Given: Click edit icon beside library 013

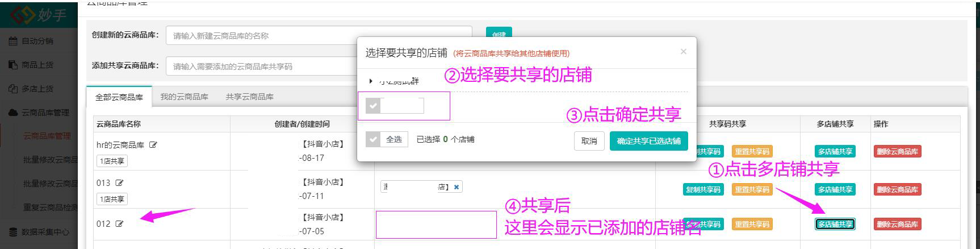Looking at the screenshot, I should [x=119, y=183].
